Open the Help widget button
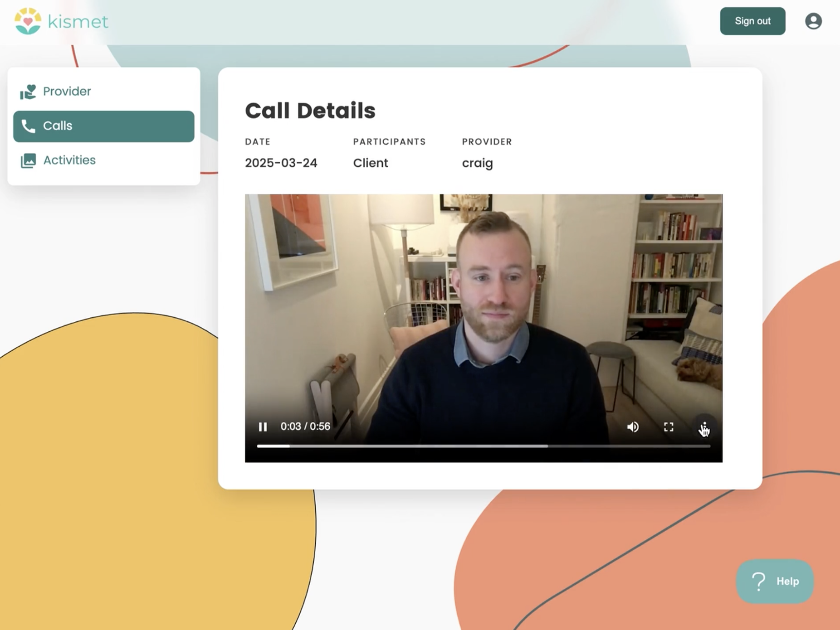This screenshot has width=840, height=630. (x=775, y=581)
